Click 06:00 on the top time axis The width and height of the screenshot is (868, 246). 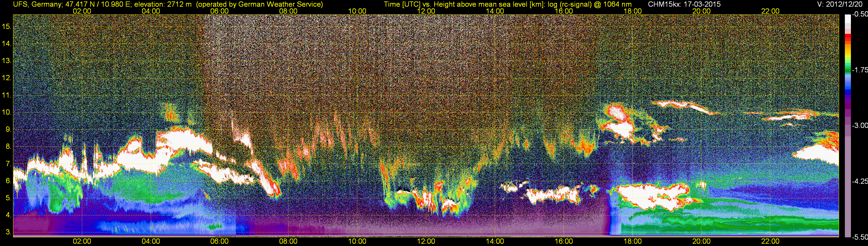tap(220, 11)
